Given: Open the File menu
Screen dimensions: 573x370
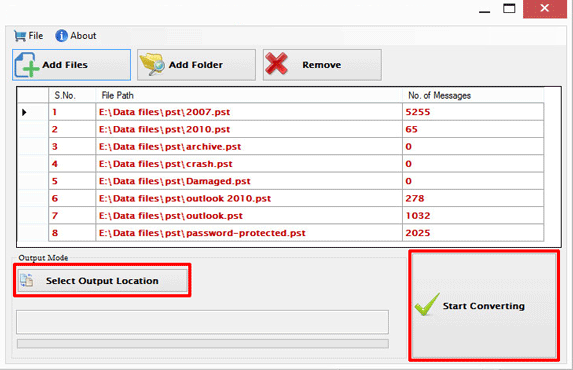Looking at the screenshot, I should (29, 36).
